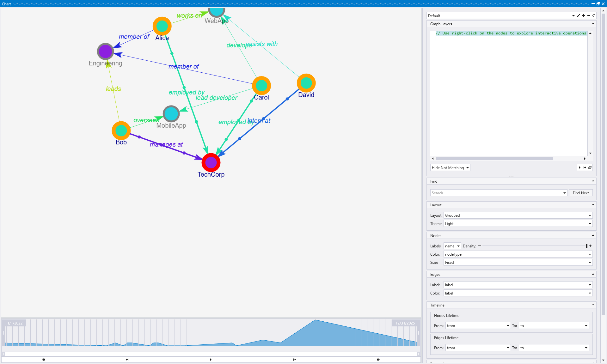
Task: Remove the current layer via the minus icon
Action: click(x=588, y=15)
